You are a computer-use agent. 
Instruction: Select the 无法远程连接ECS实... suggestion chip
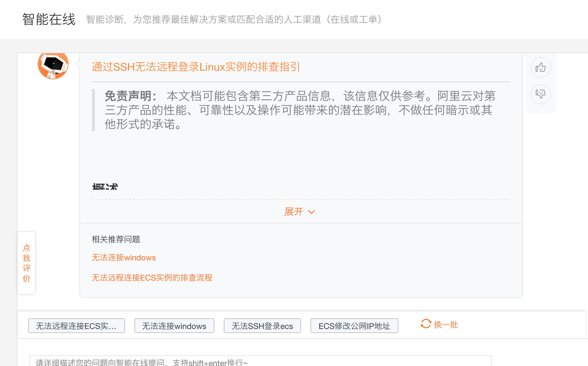[77, 326]
